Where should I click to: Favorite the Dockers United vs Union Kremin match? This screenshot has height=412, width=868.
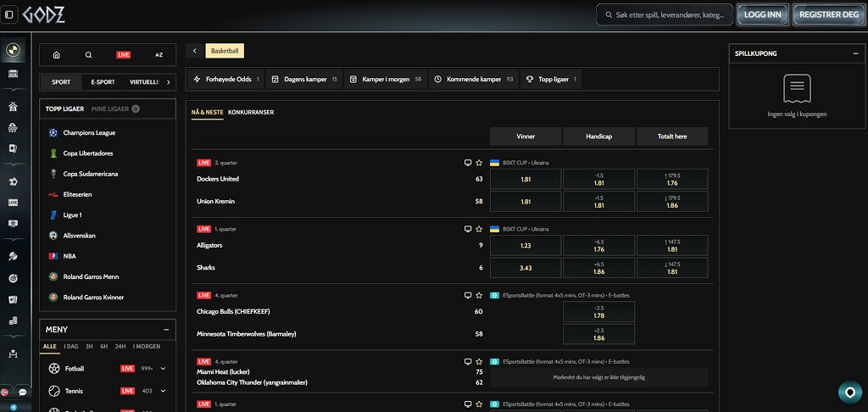(480, 163)
